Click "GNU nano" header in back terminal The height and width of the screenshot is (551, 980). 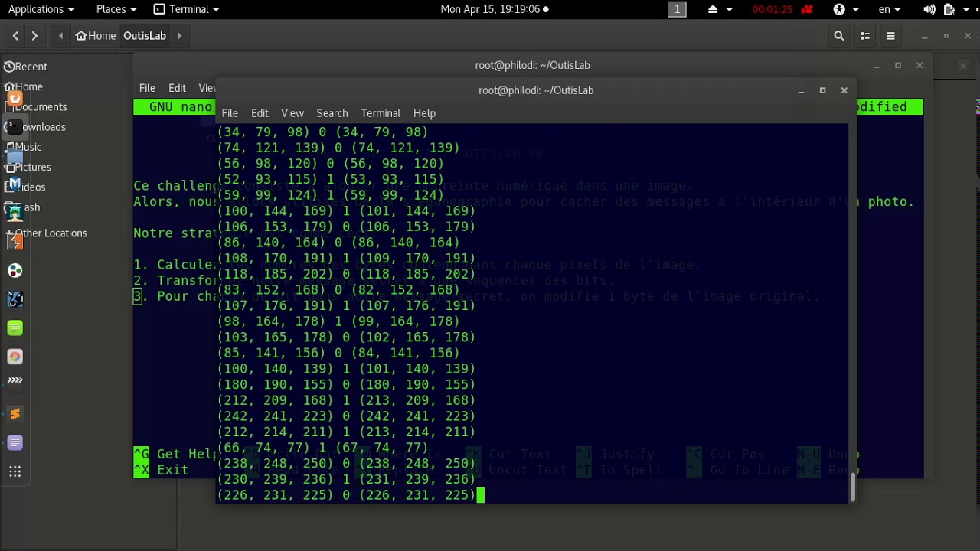(x=181, y=107)
